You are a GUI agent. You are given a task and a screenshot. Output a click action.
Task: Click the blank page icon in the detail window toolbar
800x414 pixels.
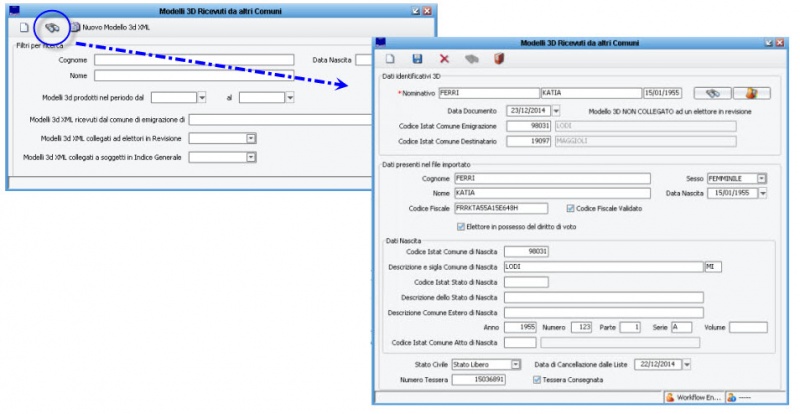(x=390, y=59)
